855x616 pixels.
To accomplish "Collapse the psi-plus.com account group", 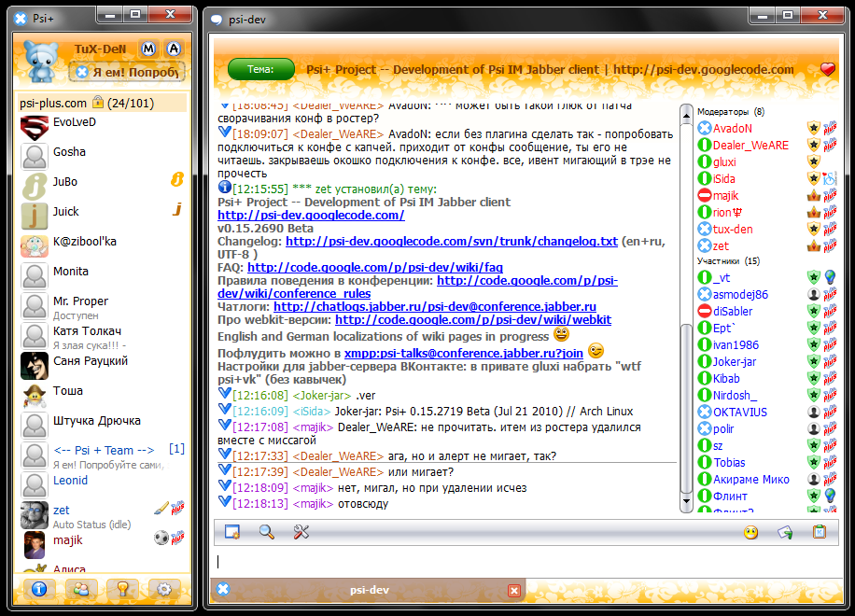I will [x=56, y=102].
